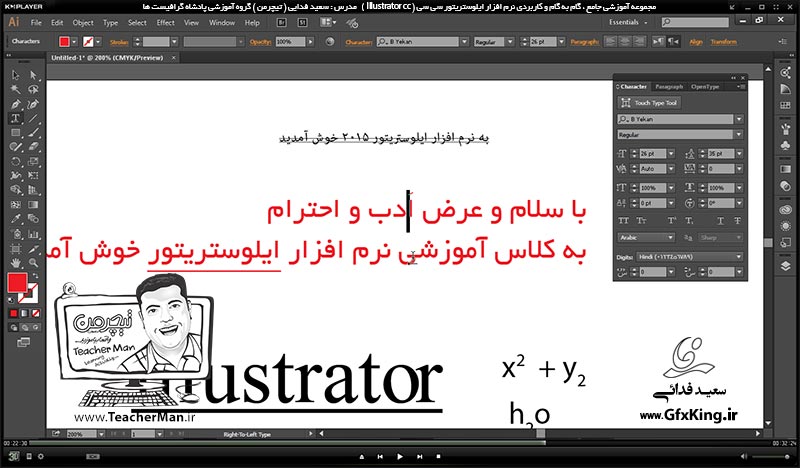Select the Line Segment tool
This screenshot has height=468, width=800.
pyautogui.click(x=33, y=118)
